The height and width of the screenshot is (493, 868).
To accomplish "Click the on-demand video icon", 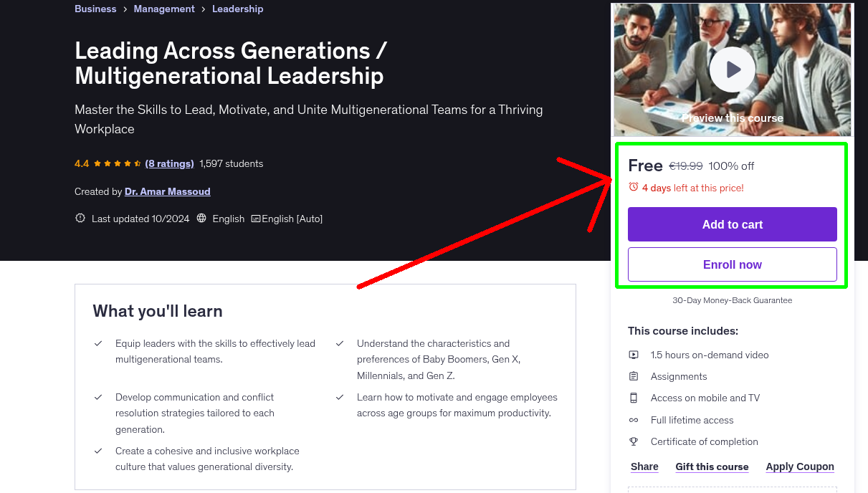I will [x=634, y=355].
